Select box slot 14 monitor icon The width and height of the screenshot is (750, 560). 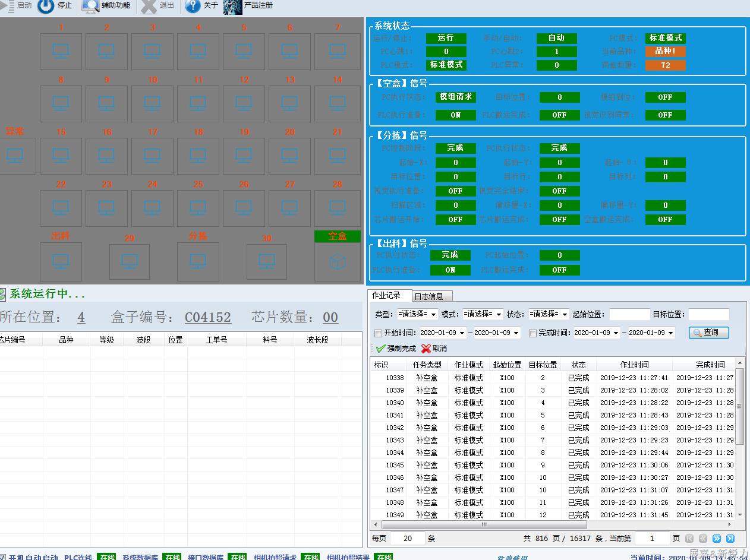[x=337, y=103]
